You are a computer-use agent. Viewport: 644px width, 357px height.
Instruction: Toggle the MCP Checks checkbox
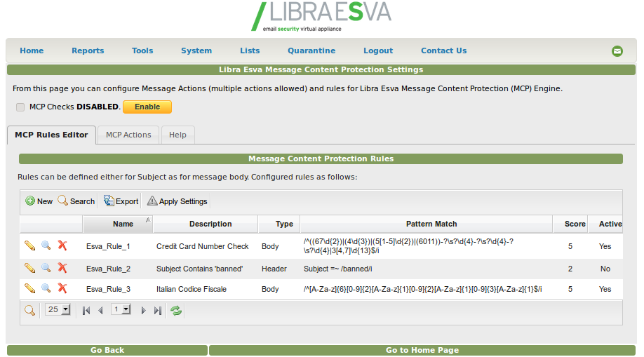tap(20, 107)
